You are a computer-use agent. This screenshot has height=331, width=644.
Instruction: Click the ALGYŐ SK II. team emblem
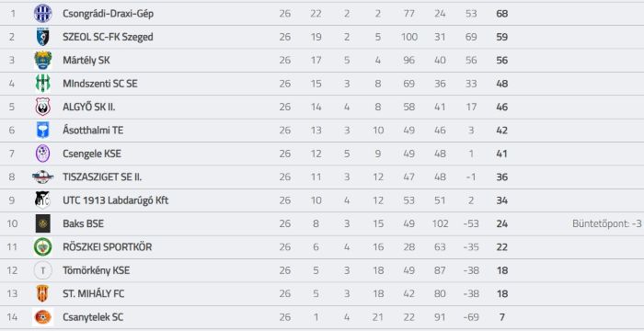coord(42,108)
